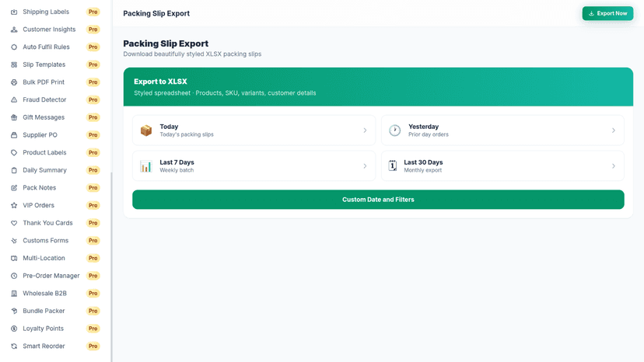Image resolution: width=644 pixels, height=362 pixels.
Task: Open Custom Date and Filters
Action: pyautogui.click(x=378, y=200)
